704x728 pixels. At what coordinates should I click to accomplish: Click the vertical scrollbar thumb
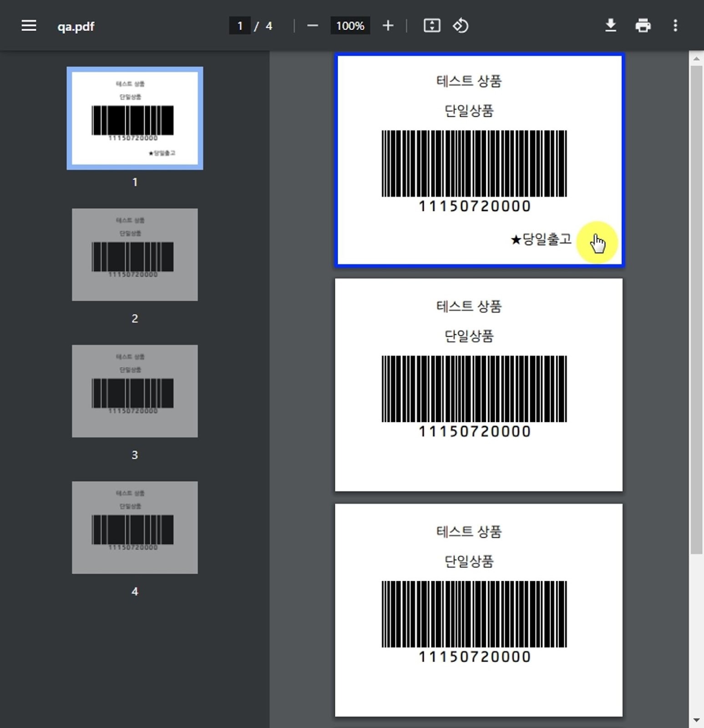(696, 309)
